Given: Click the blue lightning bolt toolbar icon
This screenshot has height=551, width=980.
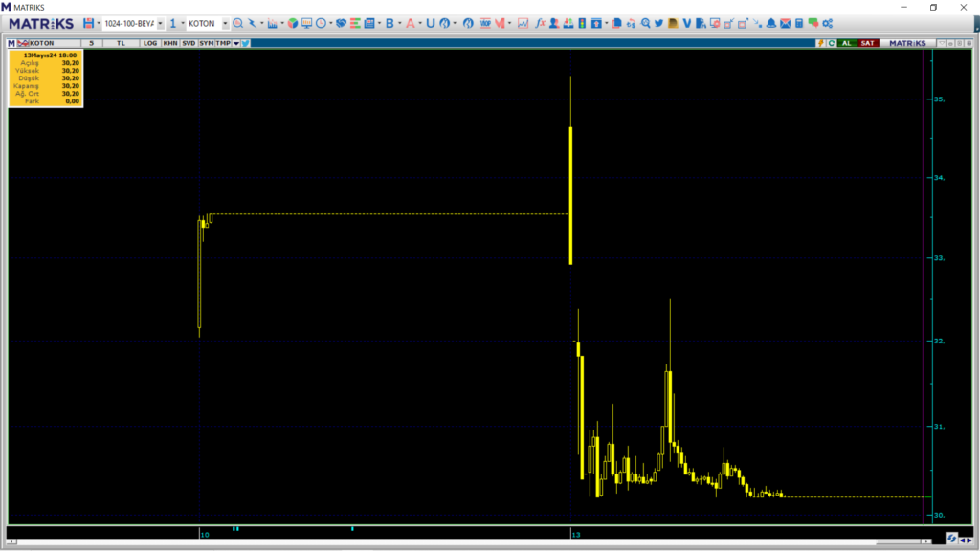Looking at the screenshot, I should pos(252,23).
